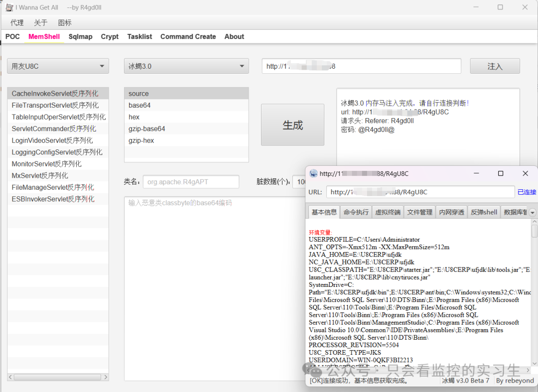Minimize the Behinder window
This screenshot has height=392, width=538.
[x=476, y=173]
